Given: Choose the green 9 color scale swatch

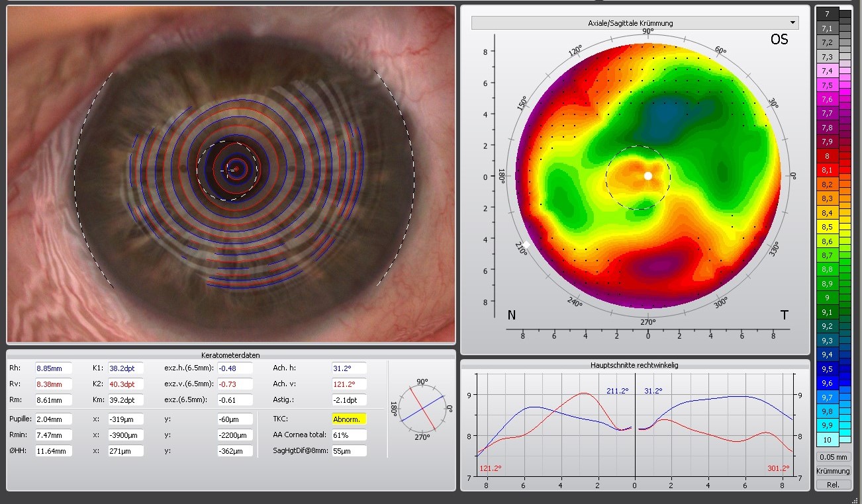Looking at the screenshot, I should click(827, 298).
